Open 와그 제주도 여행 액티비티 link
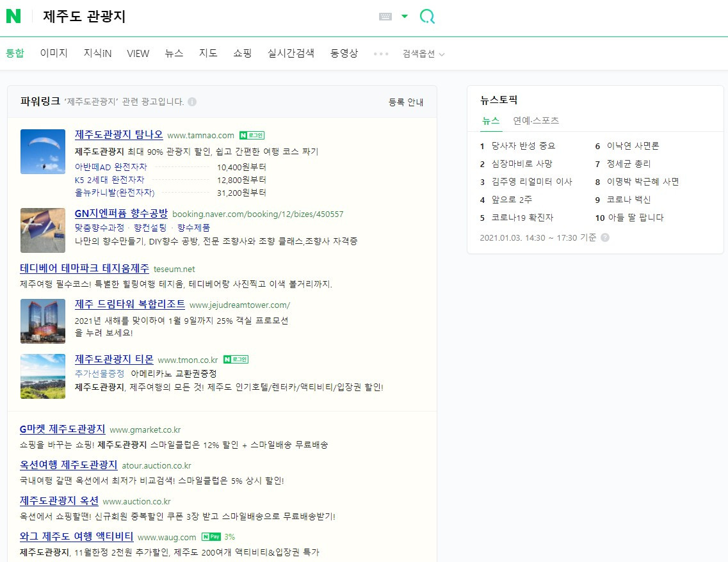 77,536
